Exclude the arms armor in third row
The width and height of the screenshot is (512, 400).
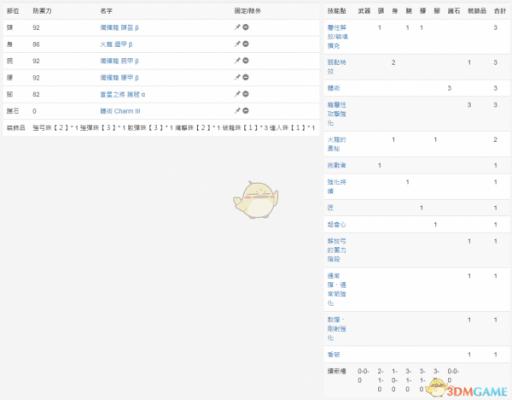246,61
